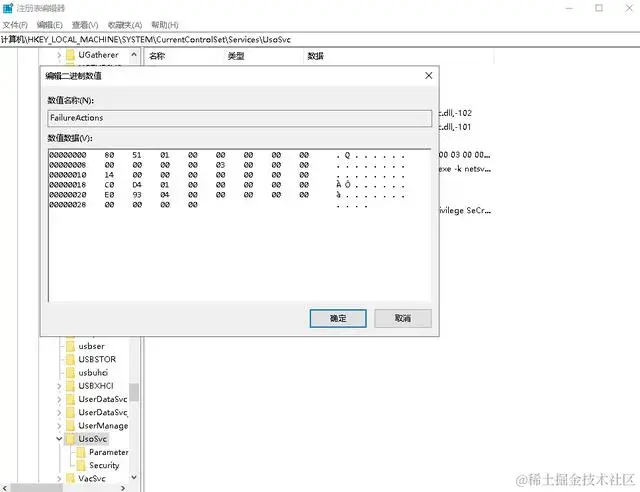The width and height of the screenshot is (640, 492).
Task: Click hex byte C0 in row 00000018
Action: pos(109,185)
